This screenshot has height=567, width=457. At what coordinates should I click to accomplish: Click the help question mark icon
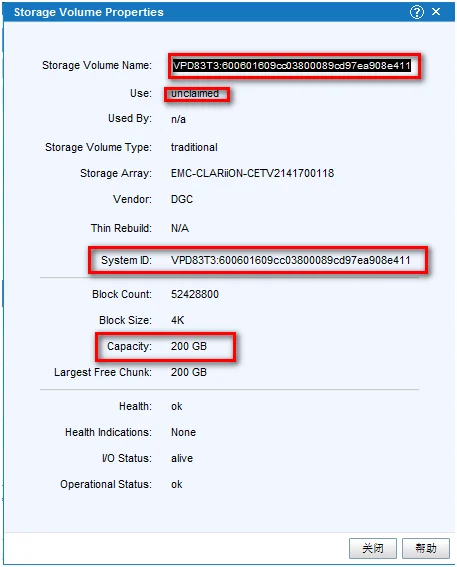pyautogui.click(x=417, y=12)
